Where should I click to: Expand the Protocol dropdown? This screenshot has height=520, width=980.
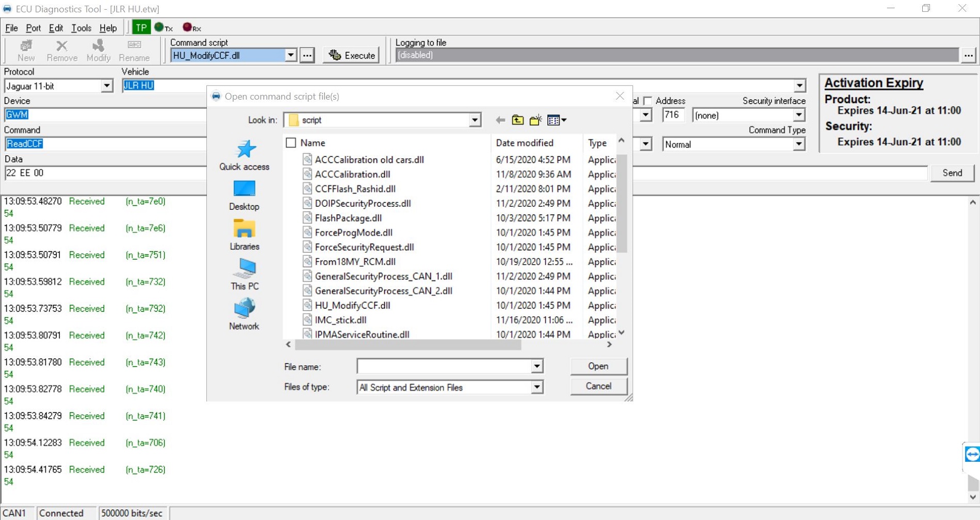106,86
